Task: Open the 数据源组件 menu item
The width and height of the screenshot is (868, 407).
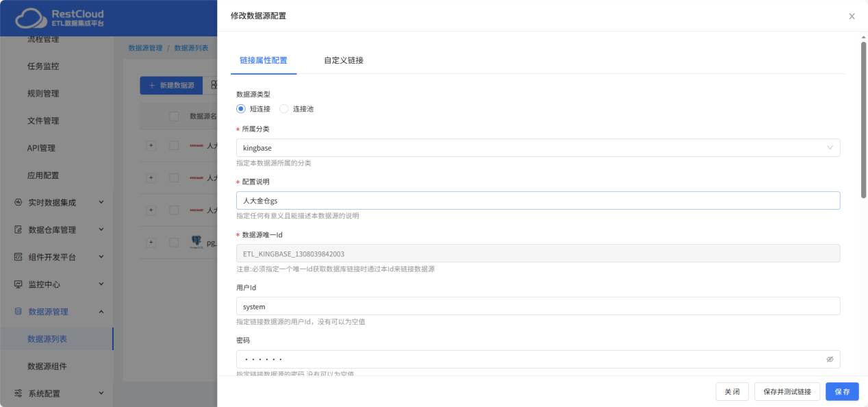Action: 47,366
